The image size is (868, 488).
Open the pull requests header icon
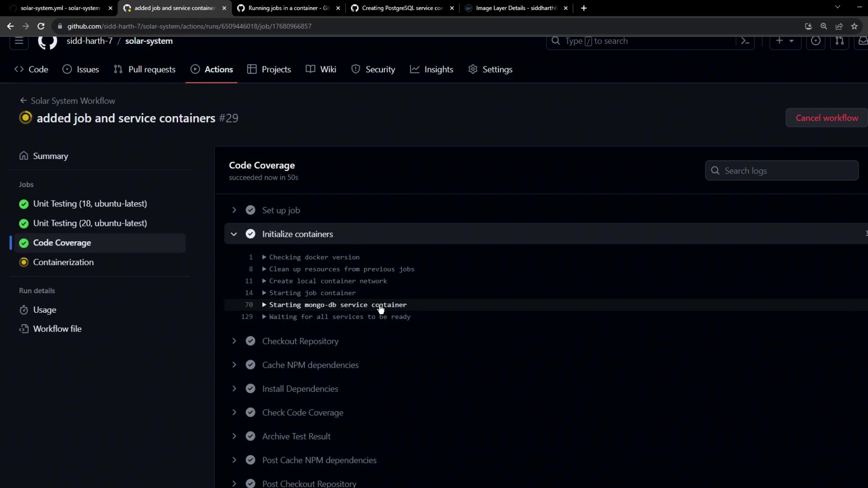[840, 41]
